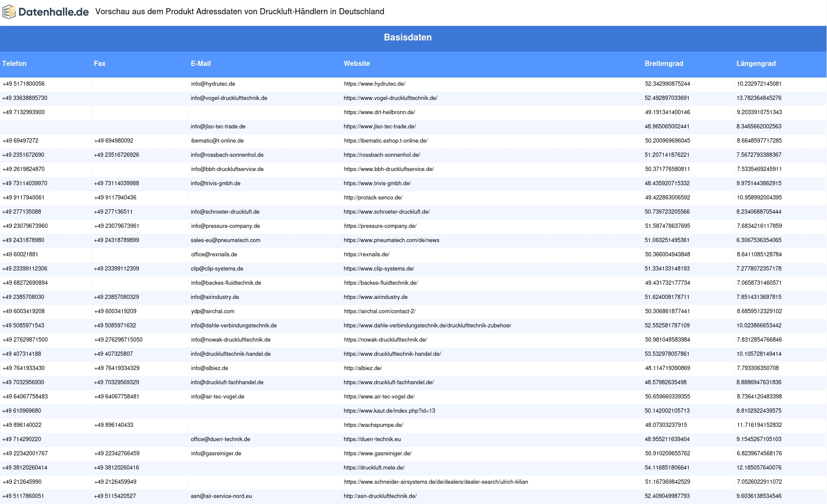Select longitude value 6.3067536354065
Viewport: 827px width, 504px height.
[x=759, y=240]
